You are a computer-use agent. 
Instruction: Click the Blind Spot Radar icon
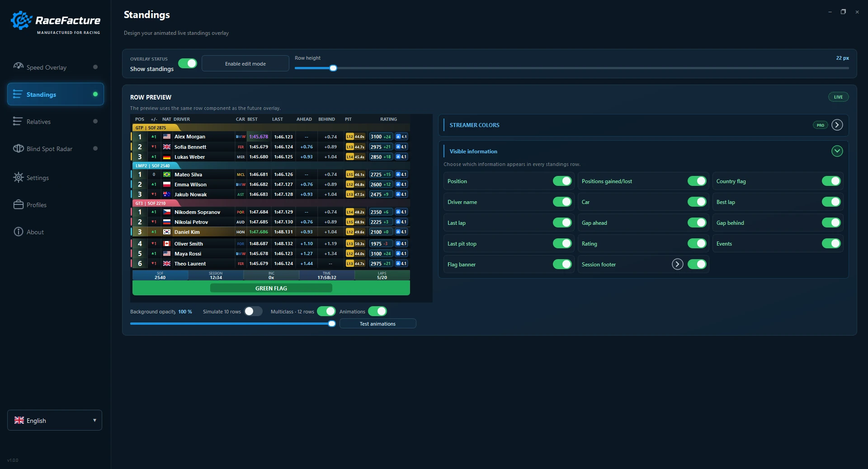18,148
